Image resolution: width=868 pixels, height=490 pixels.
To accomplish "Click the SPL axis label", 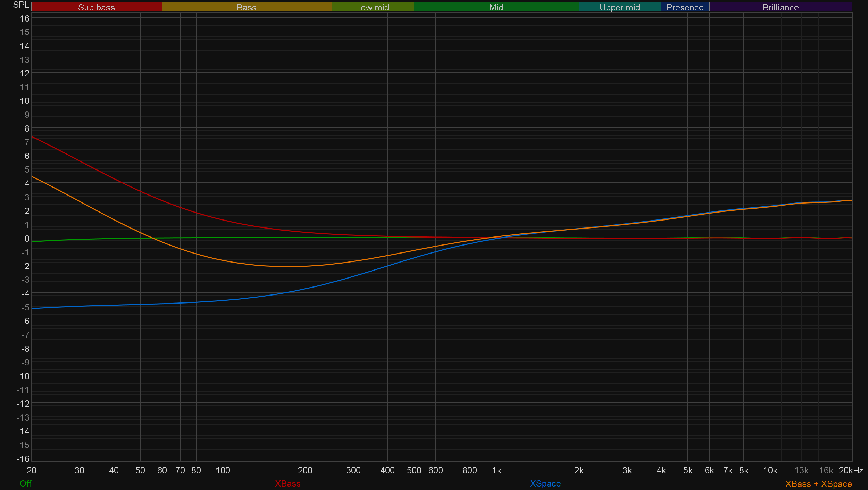I will 21,5.
